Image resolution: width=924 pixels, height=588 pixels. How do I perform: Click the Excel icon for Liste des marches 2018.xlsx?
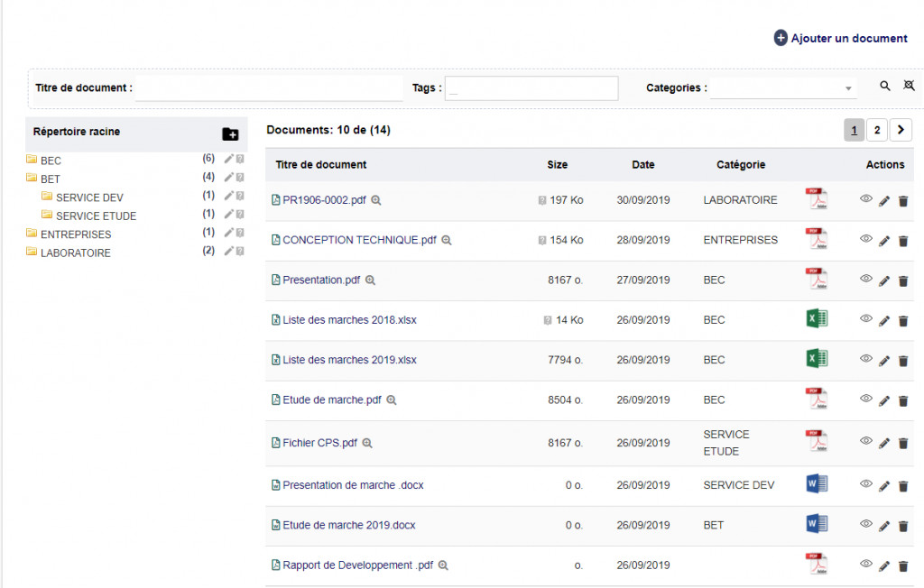pyautogui.click(x=816, y=318)
